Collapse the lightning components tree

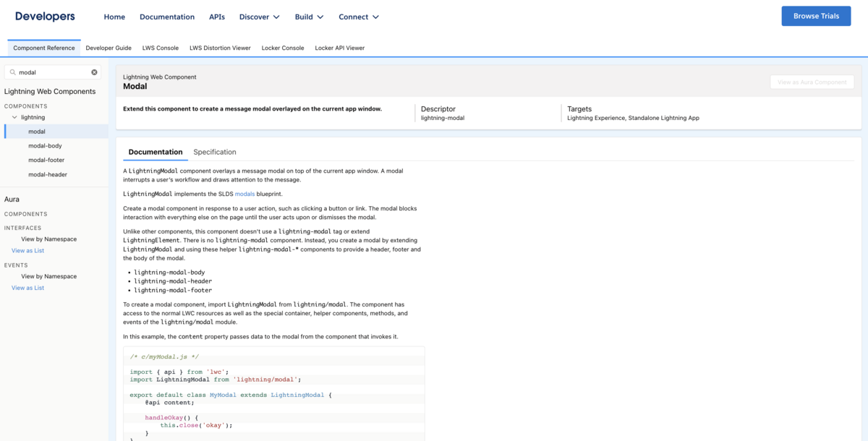[14, 116]
